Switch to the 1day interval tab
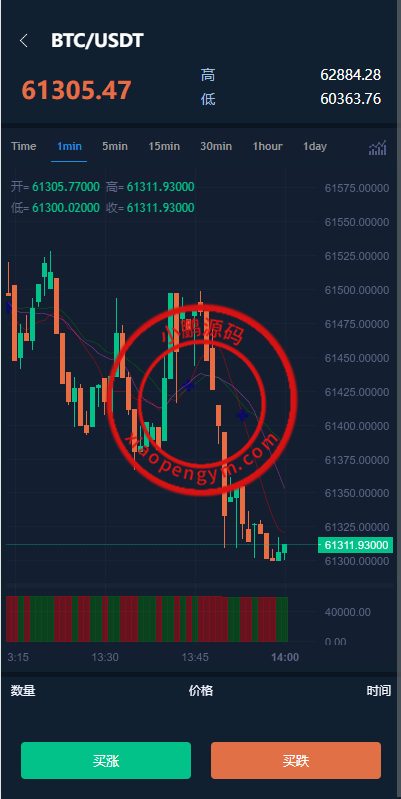Viewport: 401px width, 799px height. 314,146
